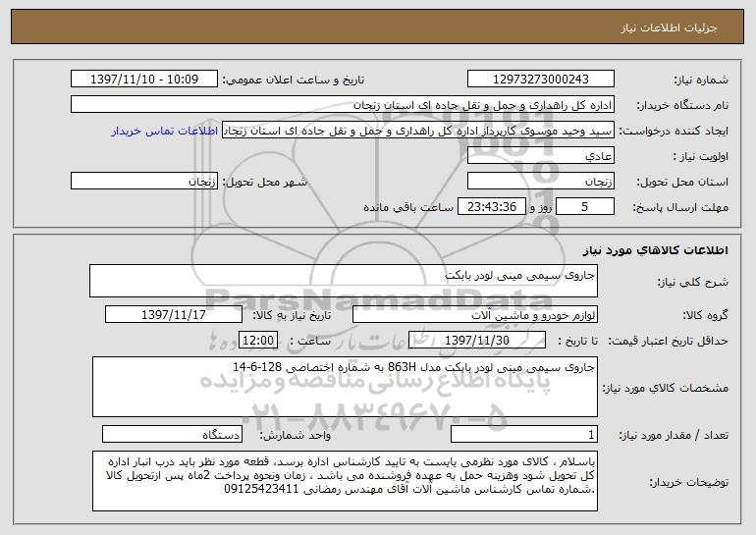Click the مهلت ارسال پاسخ label

[x=680, y=208]
